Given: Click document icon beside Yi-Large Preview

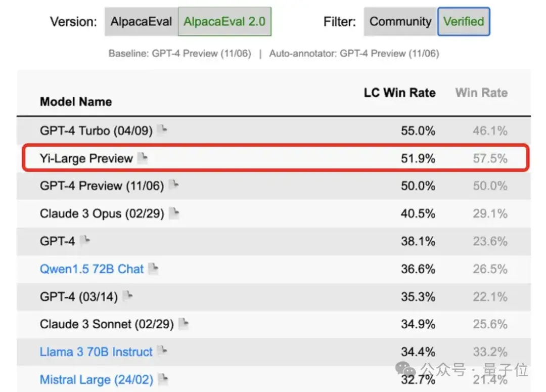Looking at the screenshot, I should tap(143, 158).
